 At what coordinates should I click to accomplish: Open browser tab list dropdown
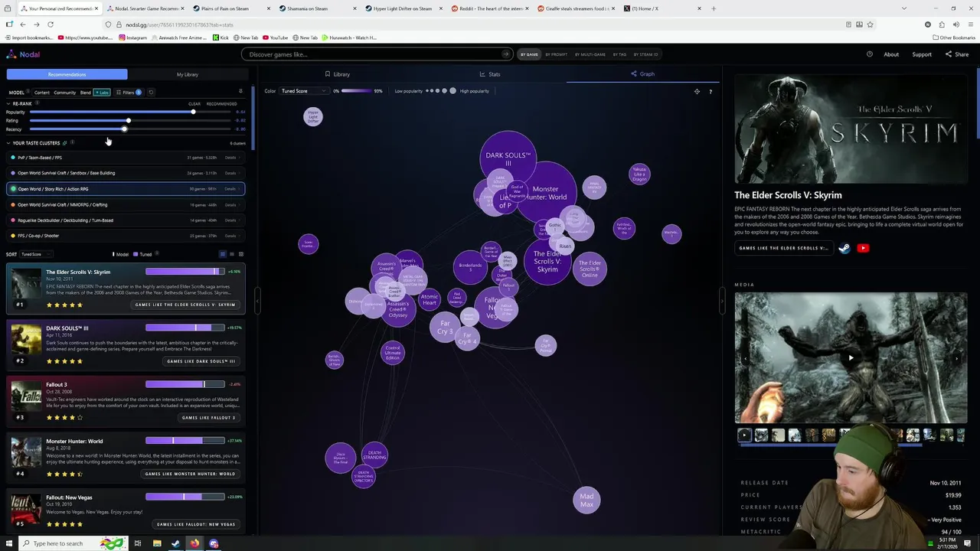[x=903, y=8]
